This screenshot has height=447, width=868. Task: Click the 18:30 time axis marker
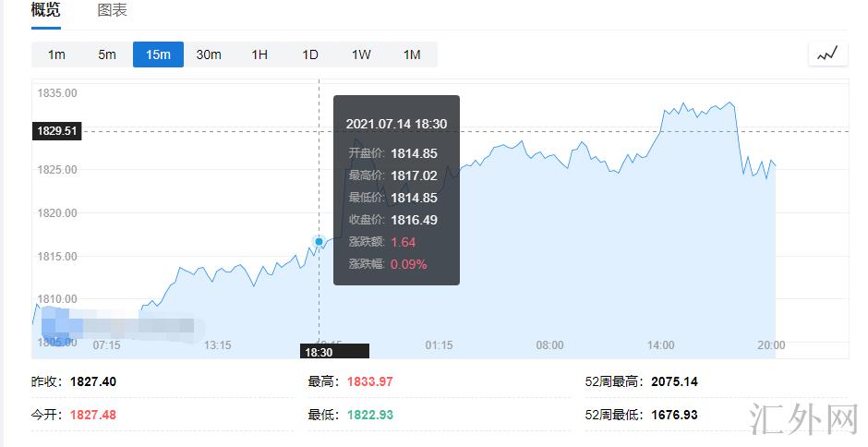[x=319, y=352]
